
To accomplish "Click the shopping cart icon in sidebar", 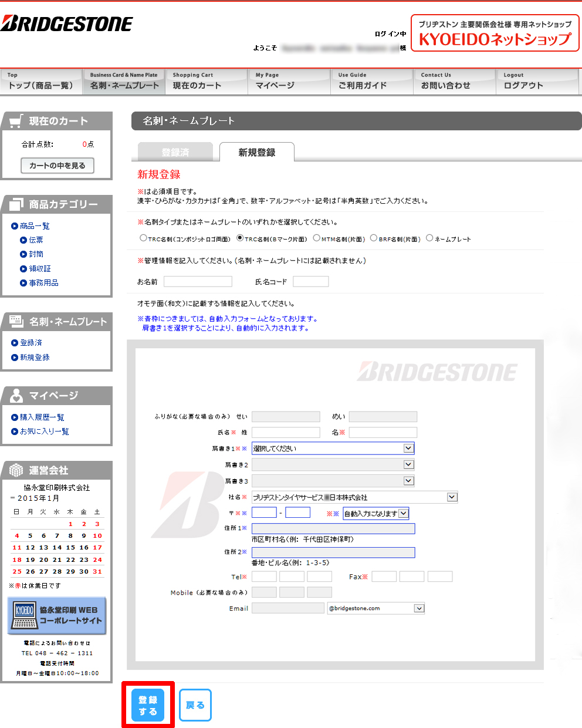I will click(16, 121).
